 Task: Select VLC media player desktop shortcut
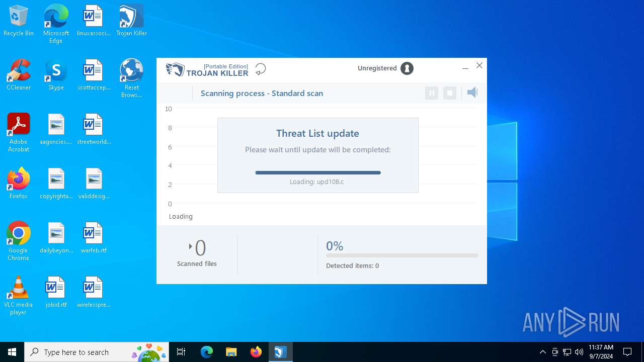19,296
